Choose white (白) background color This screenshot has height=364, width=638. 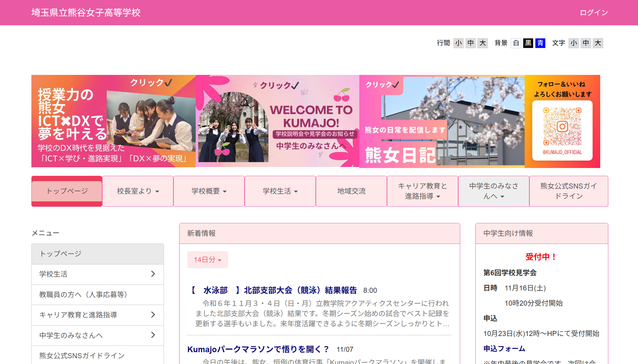pos(516,43)
